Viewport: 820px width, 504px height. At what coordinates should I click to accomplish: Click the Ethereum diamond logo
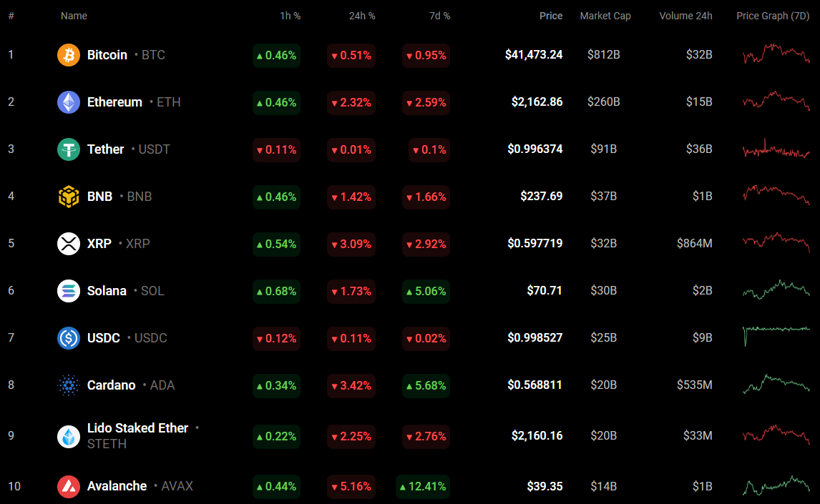[69, 102]
